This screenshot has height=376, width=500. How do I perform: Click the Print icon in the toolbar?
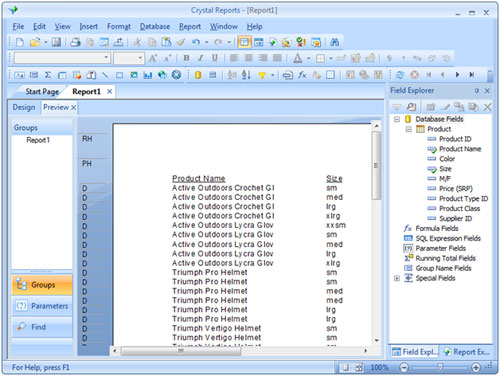[75, 42]
